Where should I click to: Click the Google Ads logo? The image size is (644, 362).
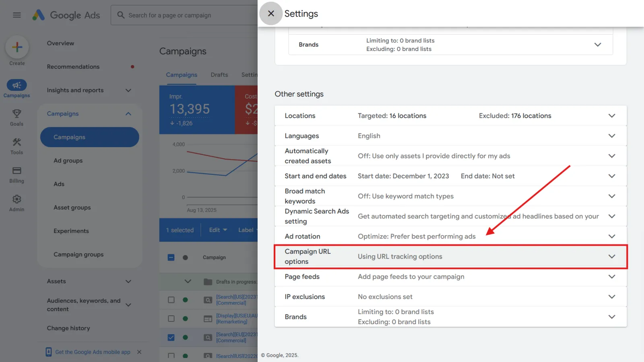tap(66, 15)
